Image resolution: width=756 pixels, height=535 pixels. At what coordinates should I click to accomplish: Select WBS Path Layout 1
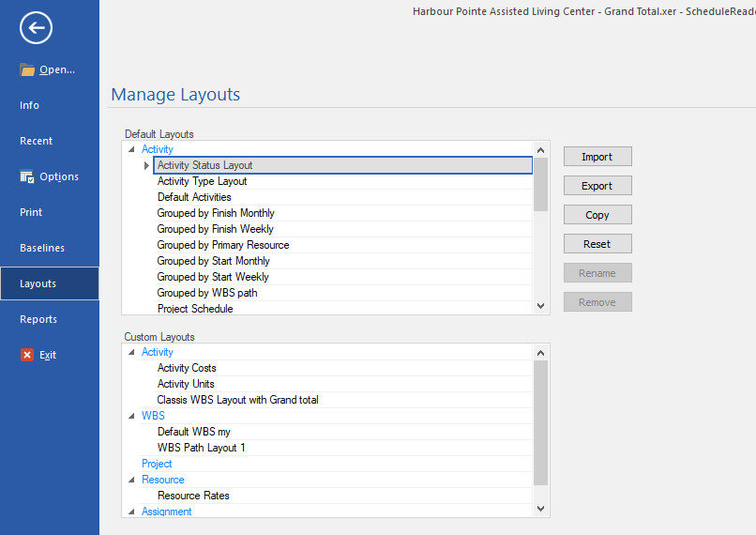coord(342,447)
